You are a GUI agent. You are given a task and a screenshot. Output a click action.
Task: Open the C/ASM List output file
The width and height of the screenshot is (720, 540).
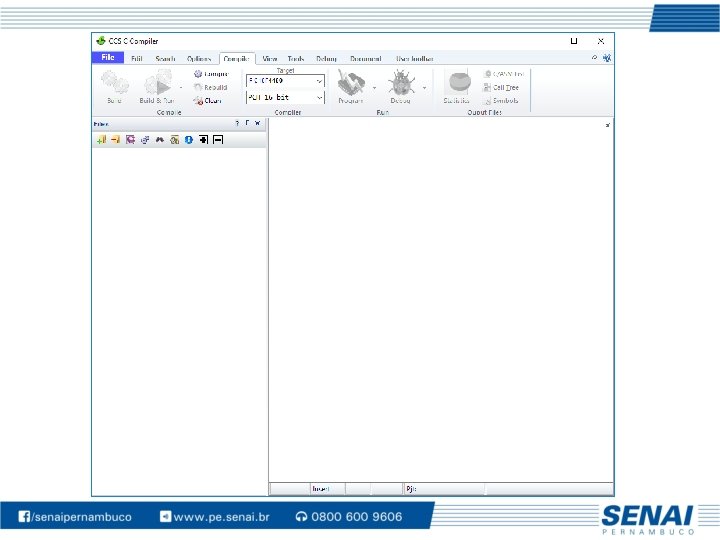(504, 74)
